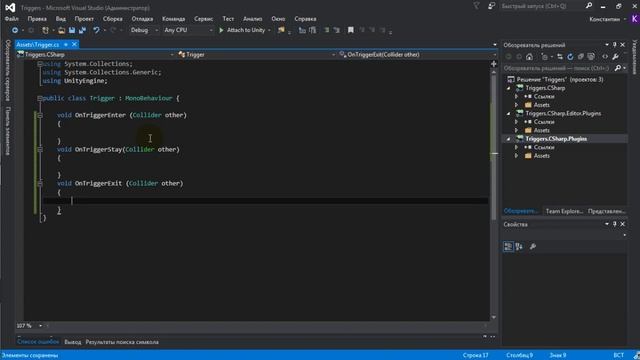640x360 pixels.
Task: Open the Сервис menu
Action: (x=203, y=19)
